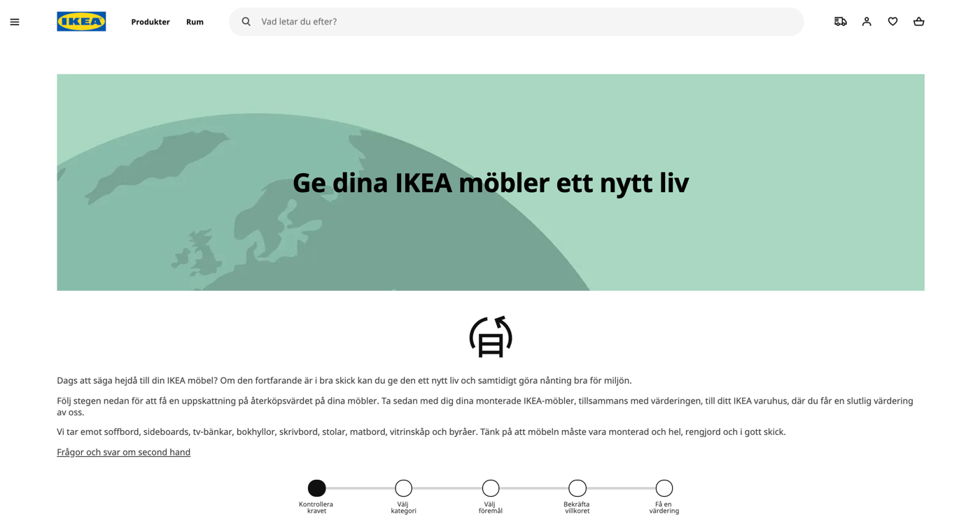
Task: Select the 'Bekräfta villkoret' step circle
Action: (577, 488)
